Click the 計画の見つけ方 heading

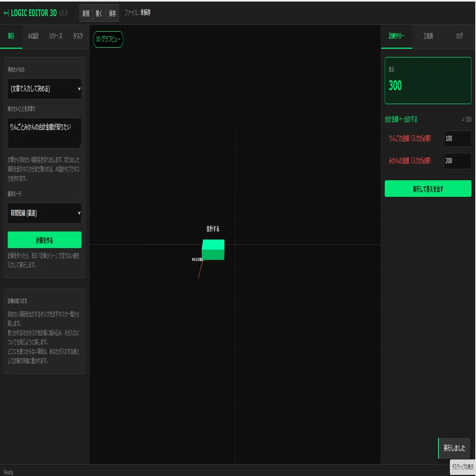18,301
